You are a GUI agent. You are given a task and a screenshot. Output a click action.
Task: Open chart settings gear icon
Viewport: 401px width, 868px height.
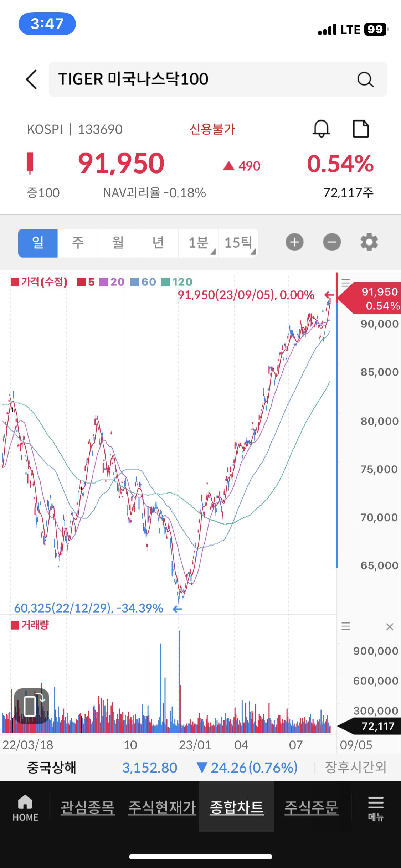369,242
